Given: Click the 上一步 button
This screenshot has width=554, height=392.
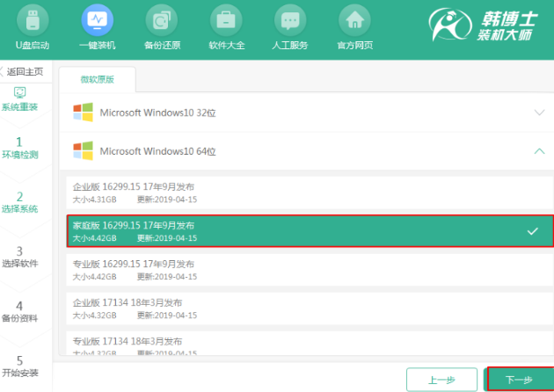Looking at the screenshot, I should point(441,380).
